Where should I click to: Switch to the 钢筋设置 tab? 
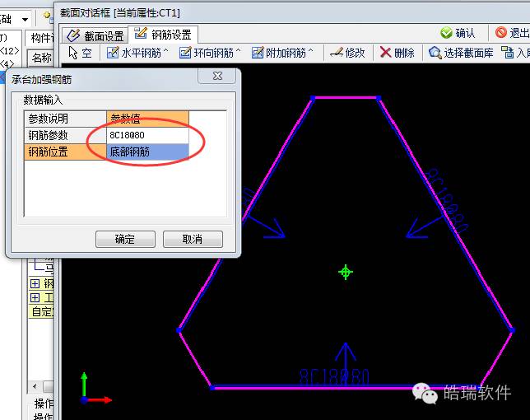tap(163, 34)
